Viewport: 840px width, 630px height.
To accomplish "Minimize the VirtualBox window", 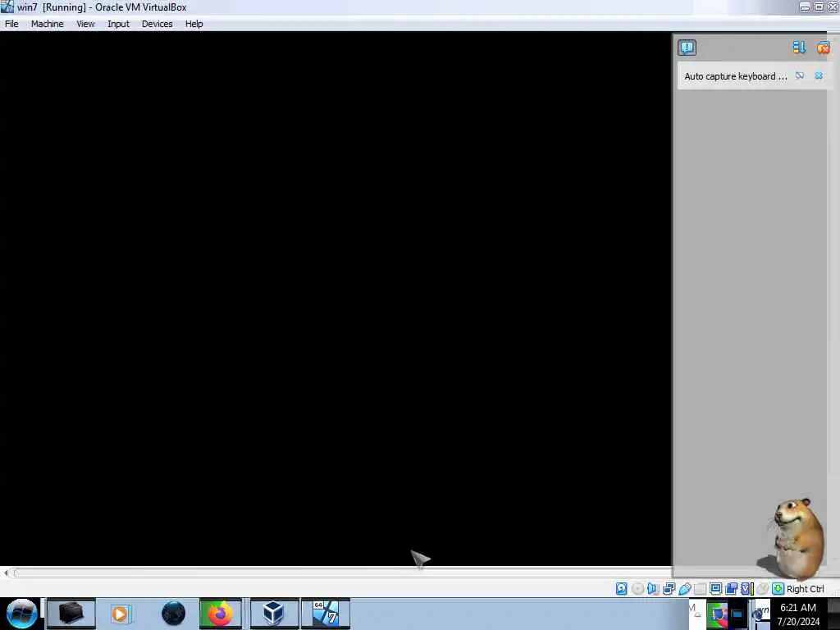I will (805, 7).
